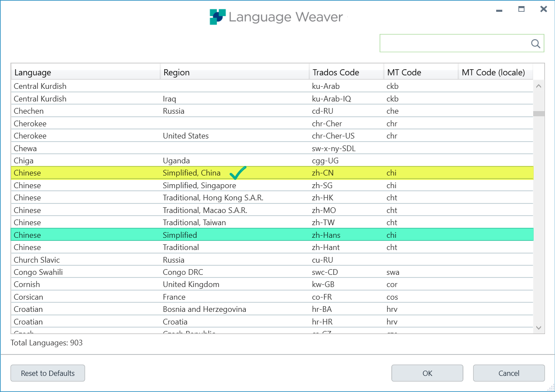
Task: Click the chi MT code in zh-Hans row
Action: click(x=392, y=235)
